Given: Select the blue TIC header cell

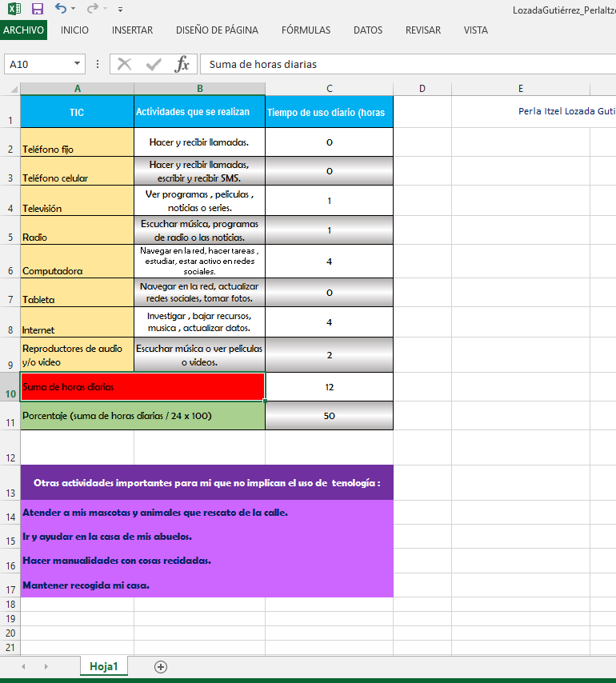Looking at the screenshot, I should click(77, 112).
